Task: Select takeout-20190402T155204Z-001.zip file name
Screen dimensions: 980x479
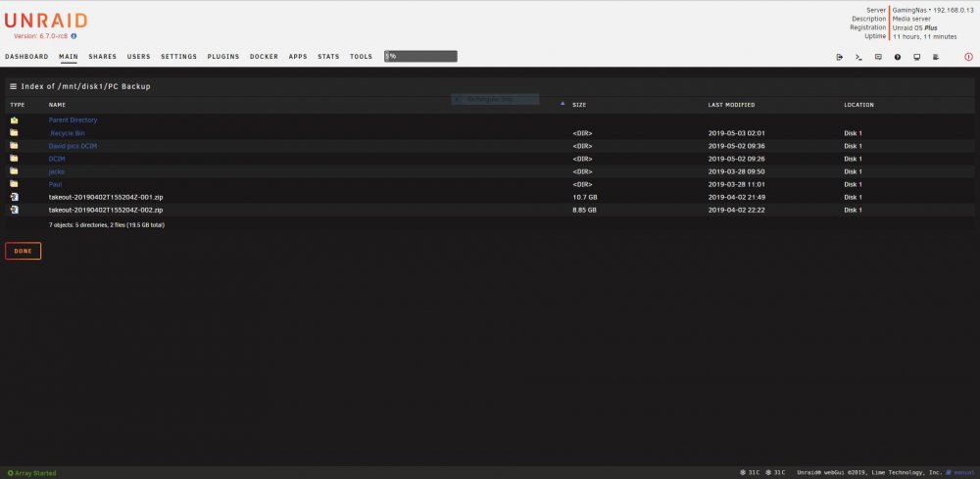Action: [x=106, y=197]
